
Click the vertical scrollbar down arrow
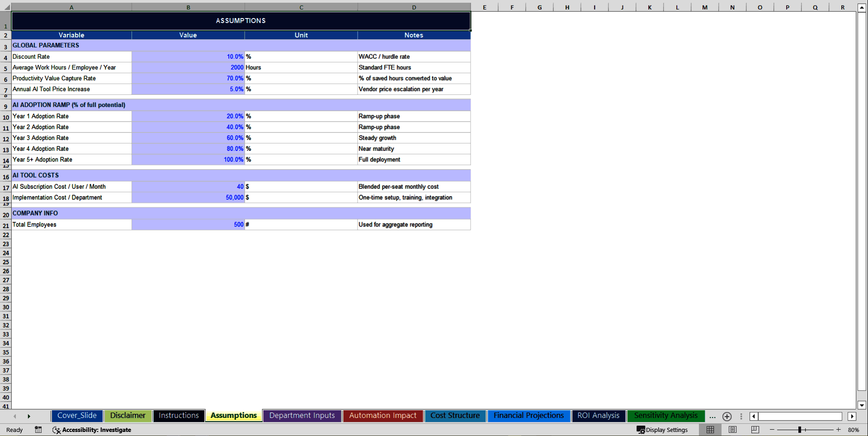coord(862,406)
